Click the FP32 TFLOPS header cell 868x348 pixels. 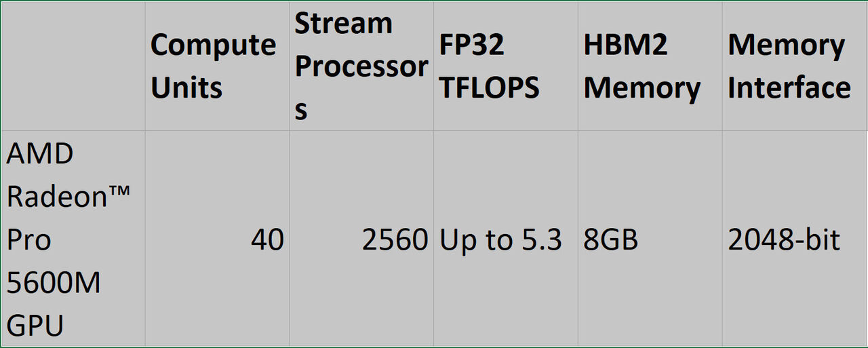pos(506,66)
